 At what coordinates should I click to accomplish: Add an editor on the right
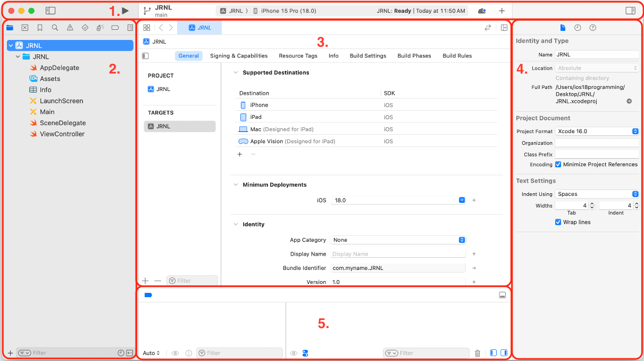tap(504, 28)
